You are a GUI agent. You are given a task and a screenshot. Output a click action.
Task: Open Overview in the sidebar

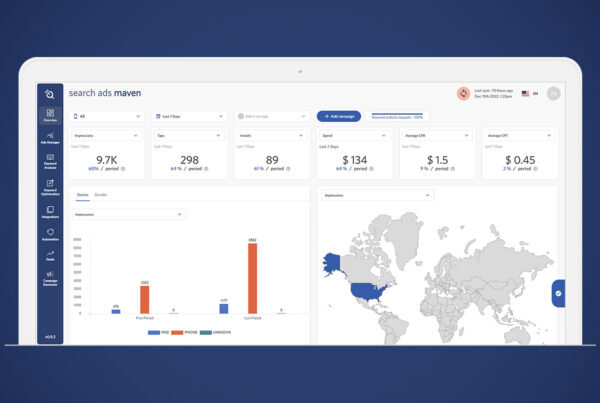tap(50, 113)
